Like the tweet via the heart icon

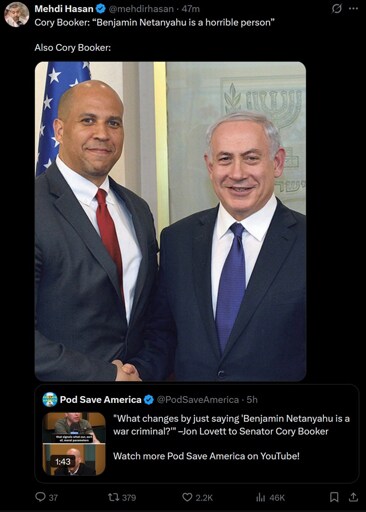[x=187, y=497]
